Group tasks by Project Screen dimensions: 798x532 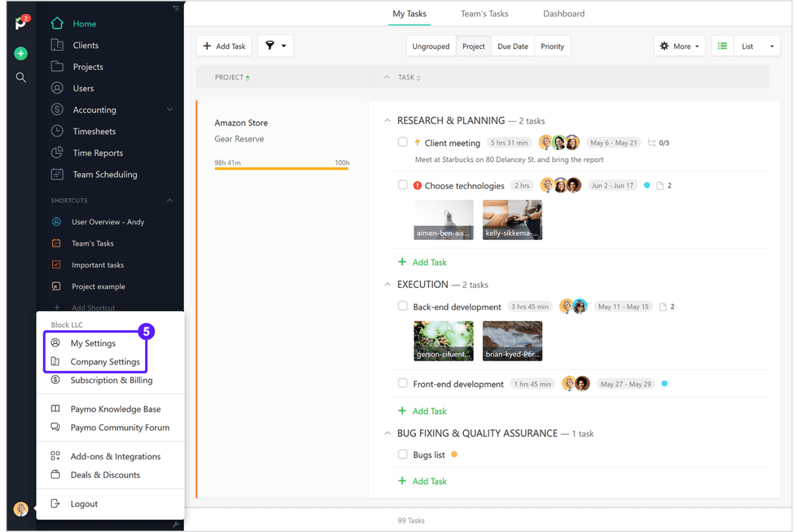pos(473,46)
